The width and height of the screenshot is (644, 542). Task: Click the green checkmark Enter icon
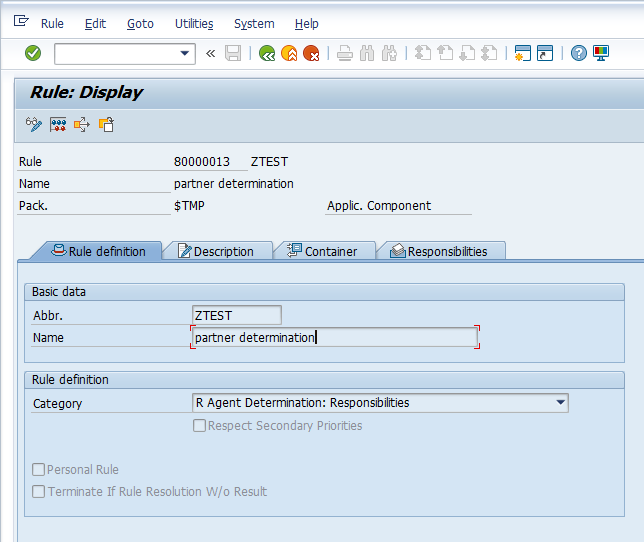33,53
